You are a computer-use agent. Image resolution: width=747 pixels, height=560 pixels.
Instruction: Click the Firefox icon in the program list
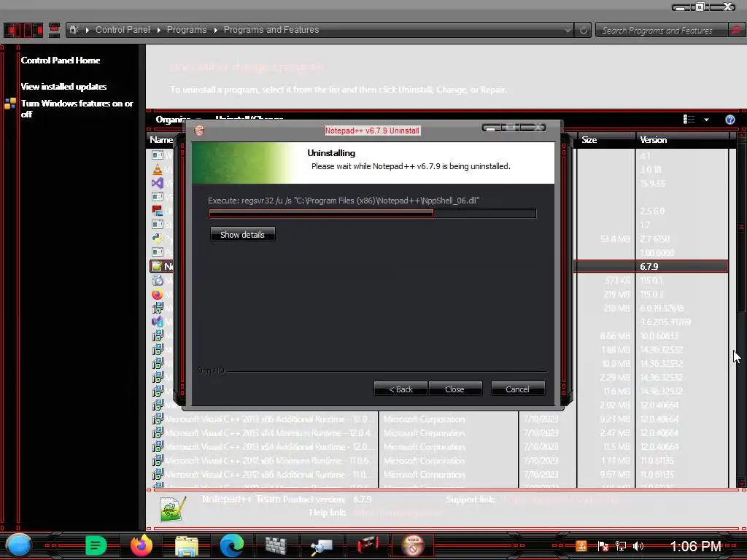tap(158, 295)
